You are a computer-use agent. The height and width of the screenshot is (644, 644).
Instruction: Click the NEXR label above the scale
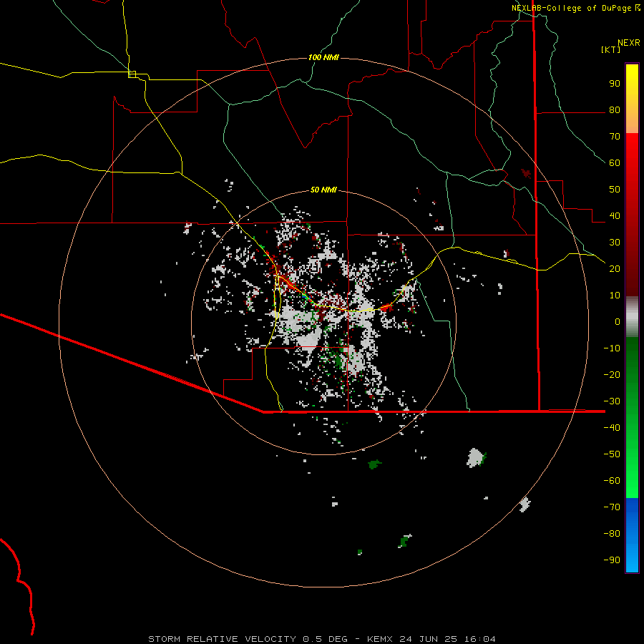pyautogui.click(x=629, y=43)
